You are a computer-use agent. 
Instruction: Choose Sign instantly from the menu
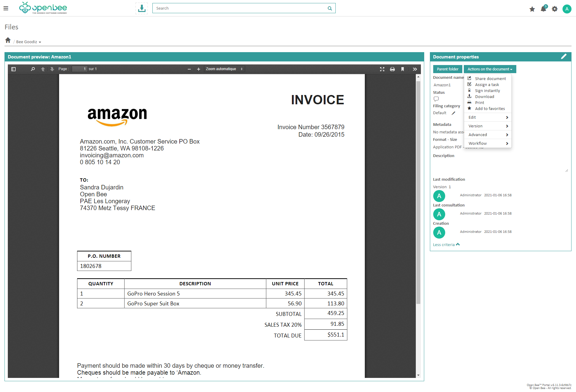487,91
